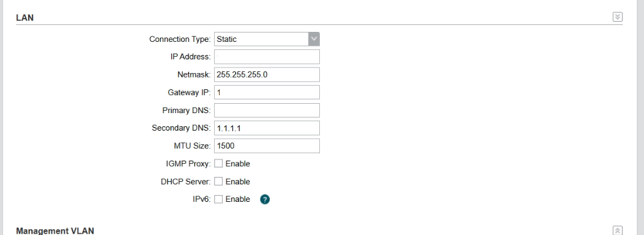This screenshot has width=644, height=235.
Task: Expand the Management VLAN section chevron
Action: point(617,231)
